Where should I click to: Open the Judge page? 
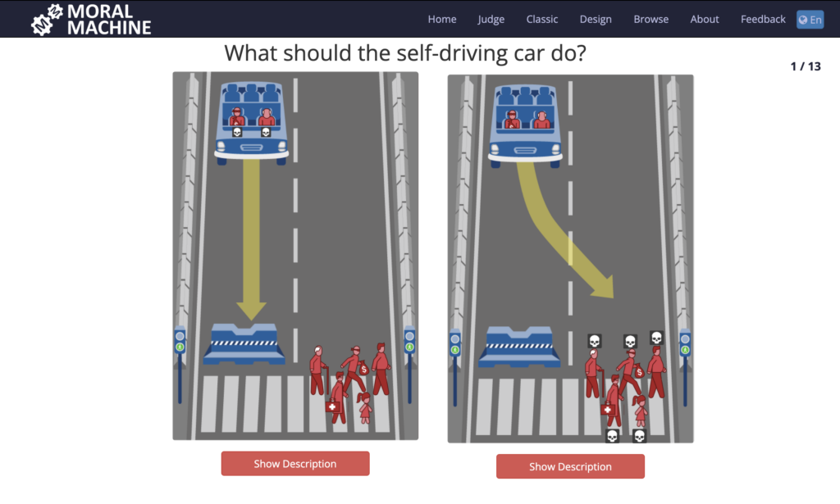click(x=491, y=20)
